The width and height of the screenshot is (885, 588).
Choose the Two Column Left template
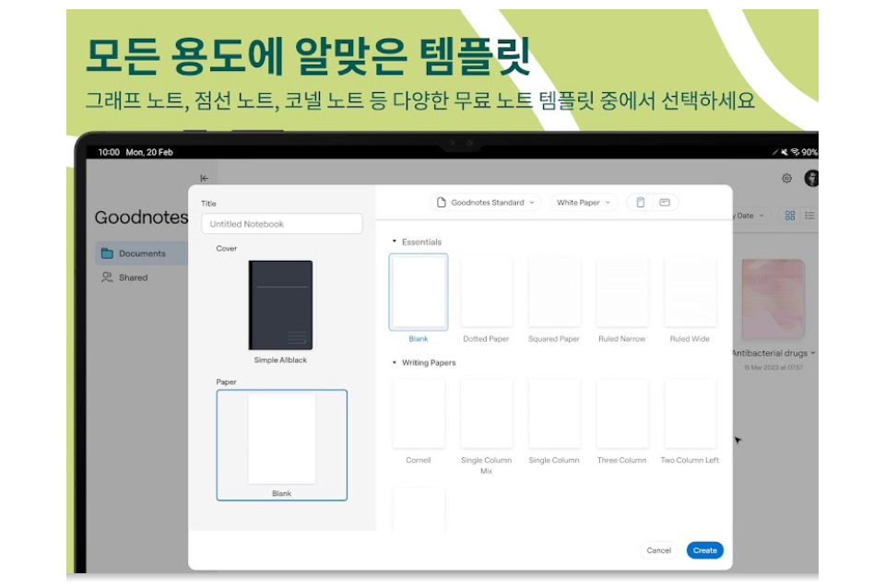coord(690,413)
